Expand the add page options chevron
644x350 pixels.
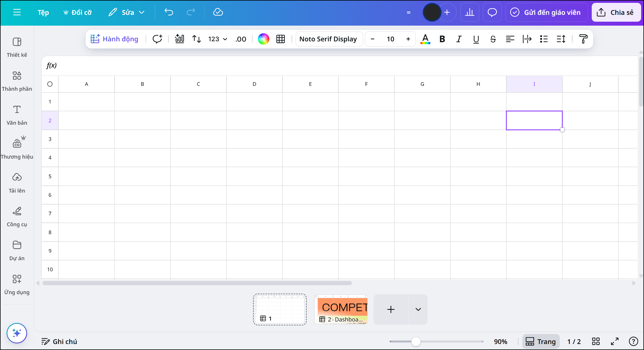click(418, 309)
